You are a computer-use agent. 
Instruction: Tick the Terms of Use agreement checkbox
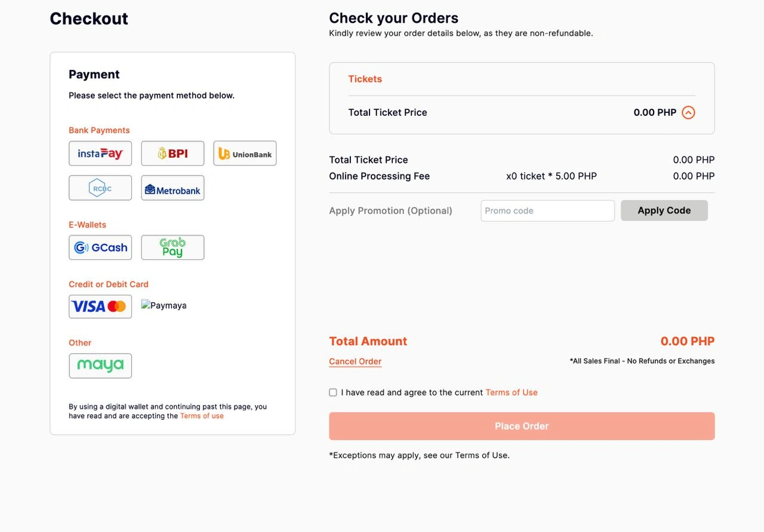(x=333, y=392)
